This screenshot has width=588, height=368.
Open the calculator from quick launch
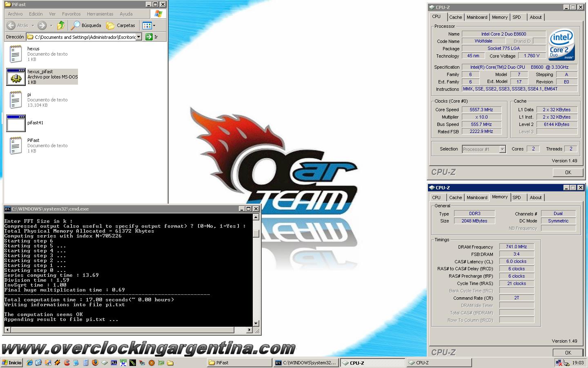pos(86,363)
